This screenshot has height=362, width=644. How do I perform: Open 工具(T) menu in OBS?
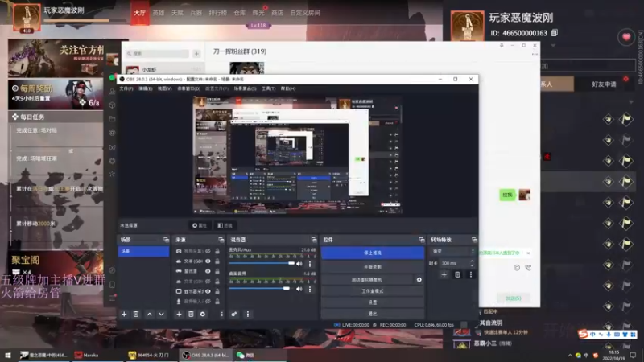269,88
